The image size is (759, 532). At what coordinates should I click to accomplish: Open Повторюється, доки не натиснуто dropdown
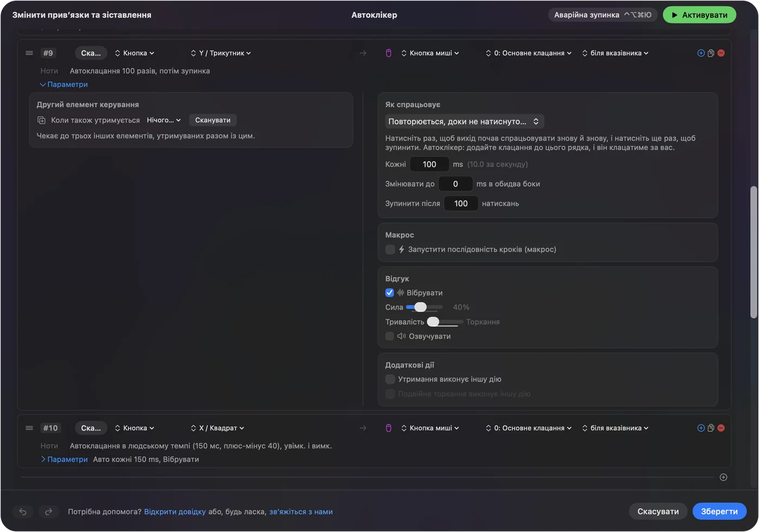point(465,121)
